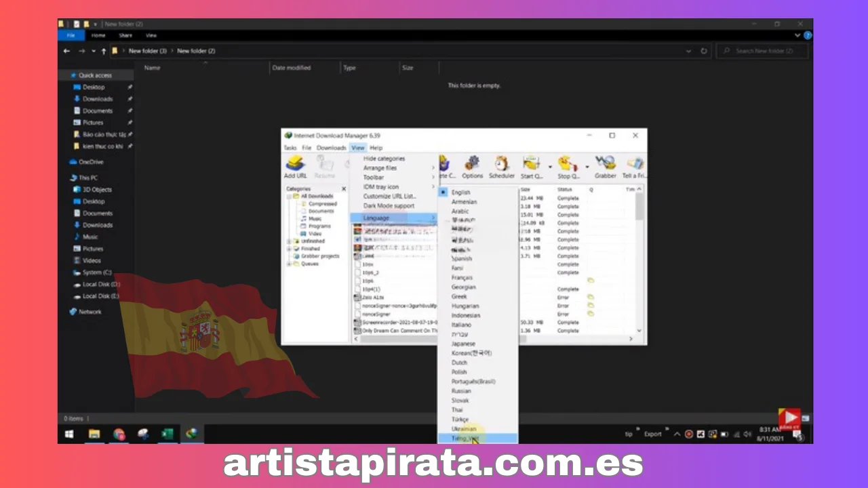Image resolution: width=868 pixels, height=488 pixels.
Task: Open Music folder under This PC
Action: pyautogui.click(x=90, y=237)
